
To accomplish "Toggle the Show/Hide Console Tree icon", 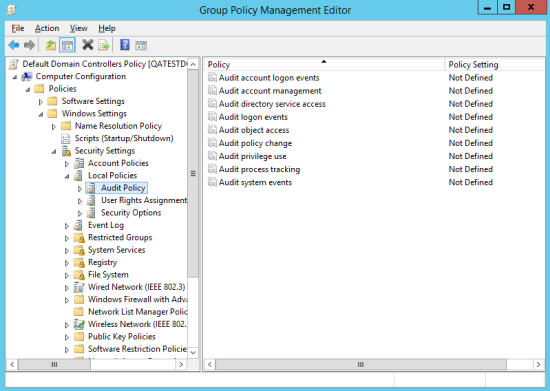I will pos(67,45).
